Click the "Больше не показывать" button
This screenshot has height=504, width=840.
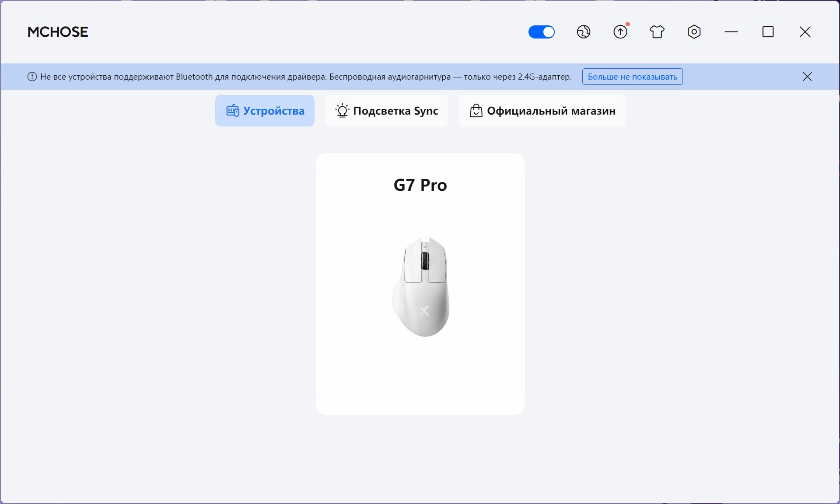pyautogui.click(x=633, y=77)
